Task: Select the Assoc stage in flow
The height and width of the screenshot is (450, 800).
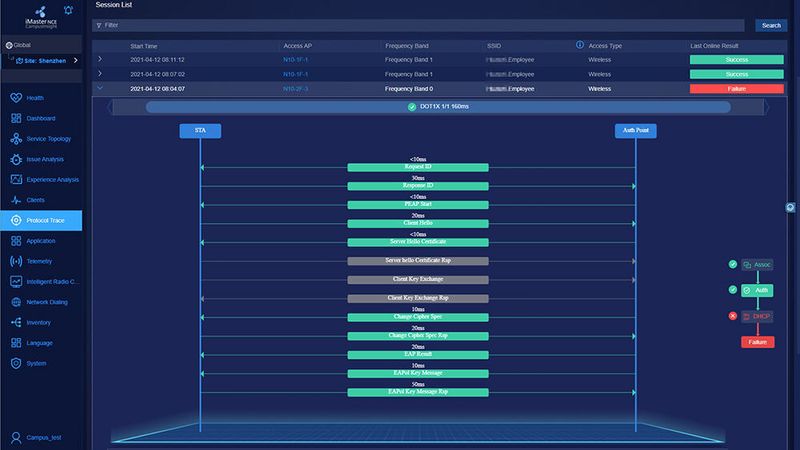Action: [x=756, y=265]
